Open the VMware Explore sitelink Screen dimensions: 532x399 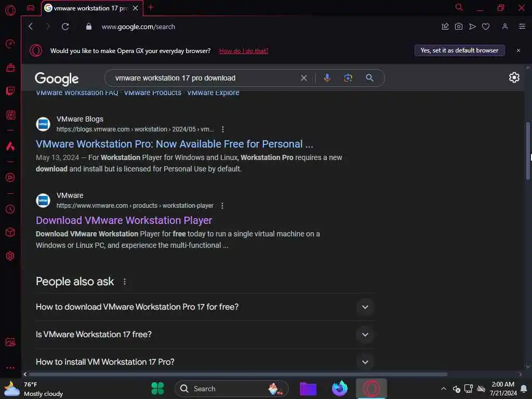click(x=213, y=92)
